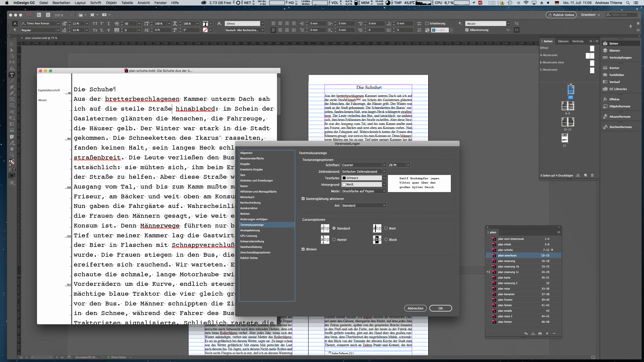Select the Rectangle Frame tool
The height and width of the screenshot is (362, 644).
12,99
